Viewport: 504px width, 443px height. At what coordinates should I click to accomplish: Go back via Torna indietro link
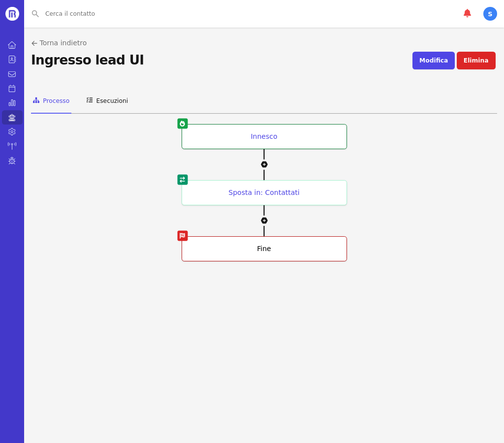[59, 43]
